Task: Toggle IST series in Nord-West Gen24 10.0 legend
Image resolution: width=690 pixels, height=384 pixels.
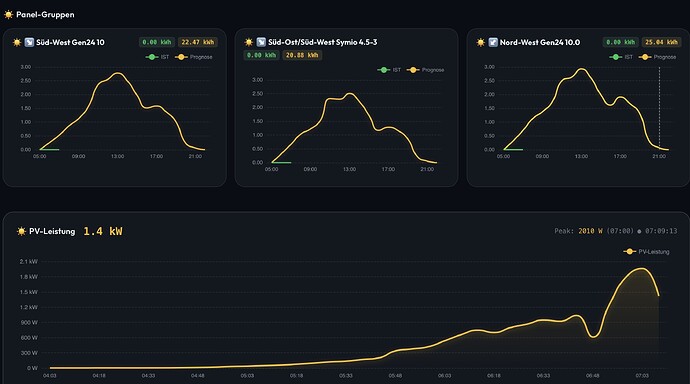Action: click(621, 57)
